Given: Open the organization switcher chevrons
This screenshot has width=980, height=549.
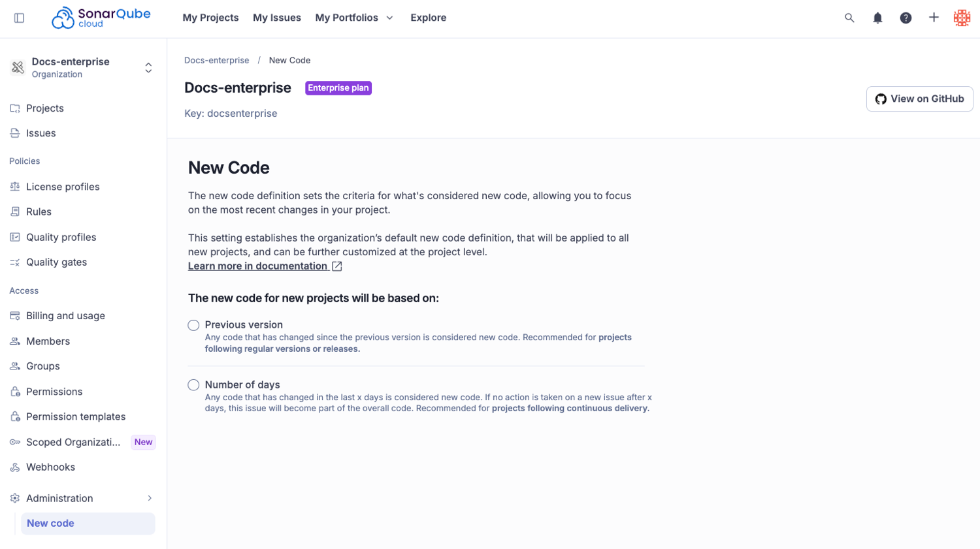Looking at the screenshot, I should pyautogui.click(x=148, y=68).
